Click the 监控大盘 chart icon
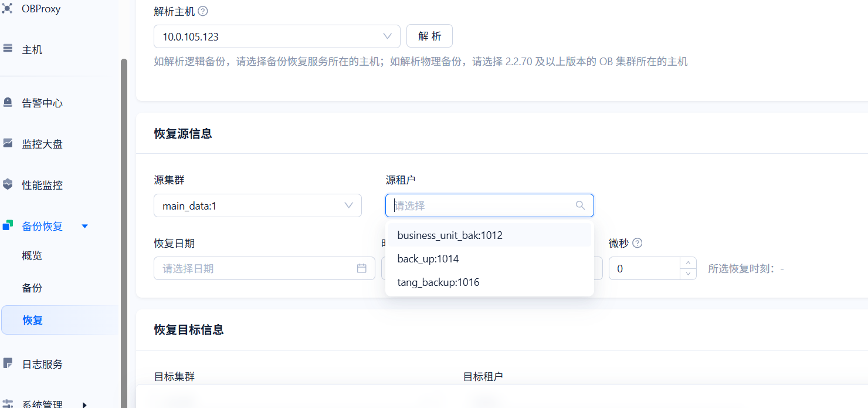868x408 pixels. pos(8,143)
